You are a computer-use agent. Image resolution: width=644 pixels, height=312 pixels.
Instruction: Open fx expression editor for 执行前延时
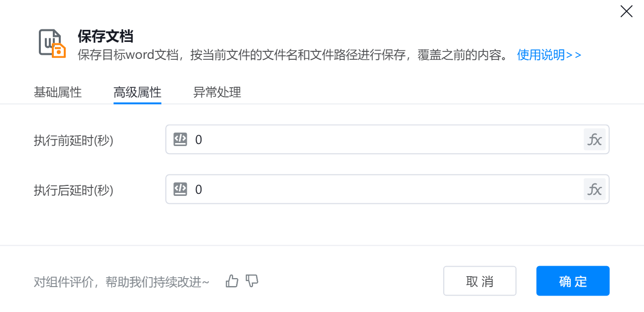594,140
